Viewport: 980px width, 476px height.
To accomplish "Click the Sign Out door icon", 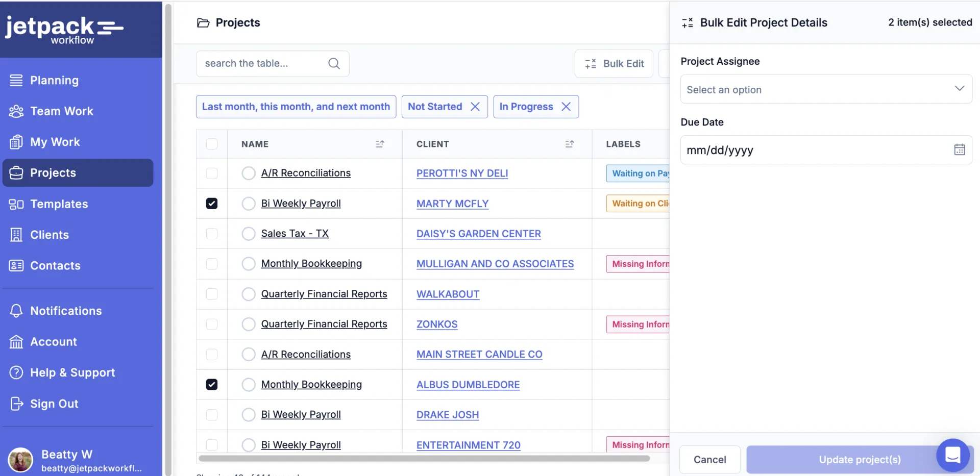I will coord(16,404).
